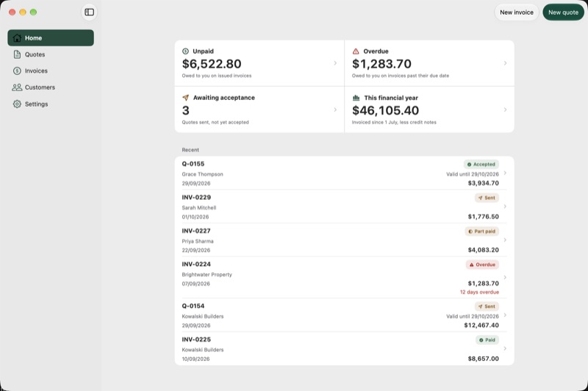Click customer name Priya Sharma
This screenshot has height=391, width=588.
click(x=198, y=241)
